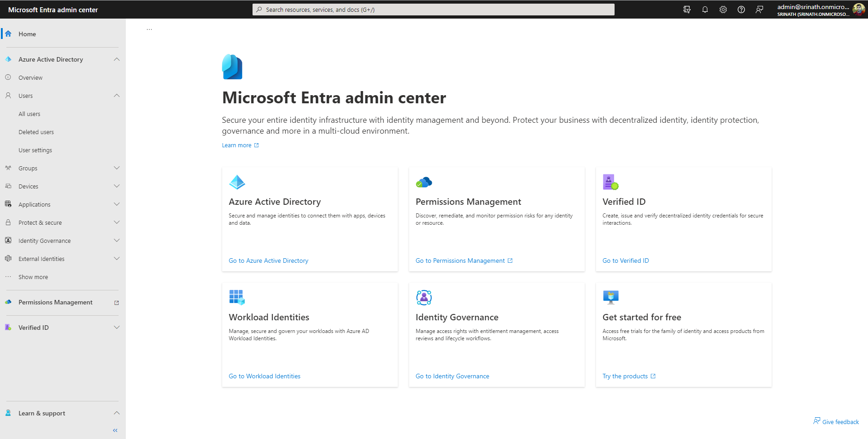This screenshot has width=868, height=439.
Task: Open Home in the navigation menu
Action: coord(27,34)
